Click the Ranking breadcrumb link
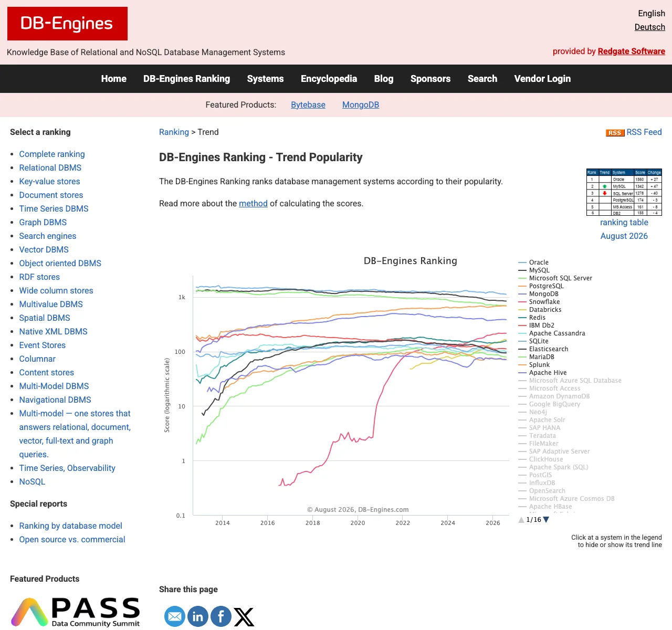This screenshot has height=630, width=672. (174, 132)
